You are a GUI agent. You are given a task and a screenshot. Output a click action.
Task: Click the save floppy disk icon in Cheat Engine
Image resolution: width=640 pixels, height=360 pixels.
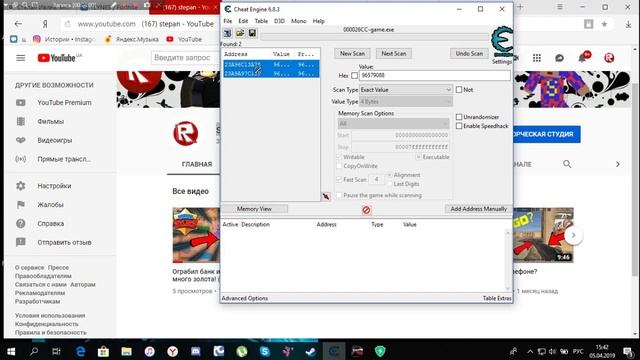pyautogui.click(x=252, y=33)
